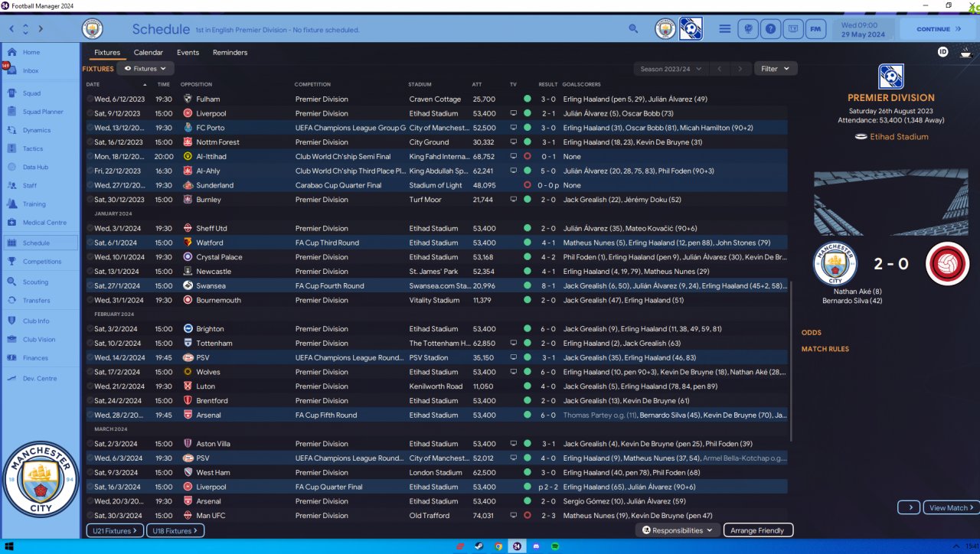The width and height of the screenshot is (980, 554).
Task: Open Discord from the taskbar
Action: coord(536,546)
